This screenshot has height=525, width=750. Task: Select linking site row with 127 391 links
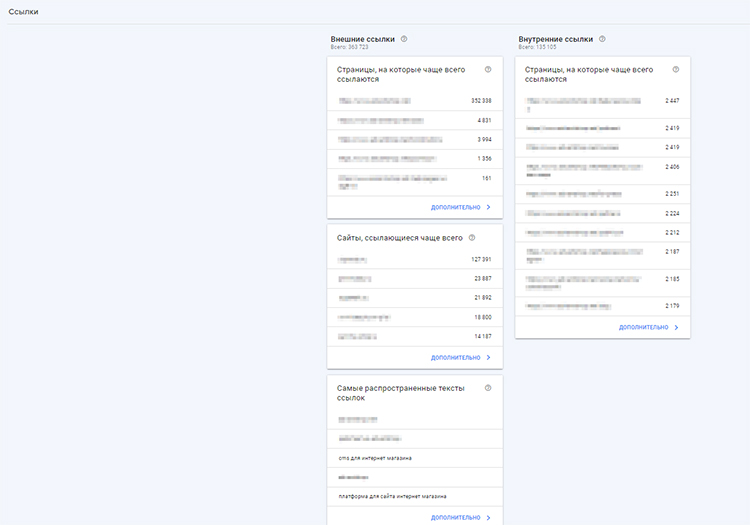click(x=414, y=260)
